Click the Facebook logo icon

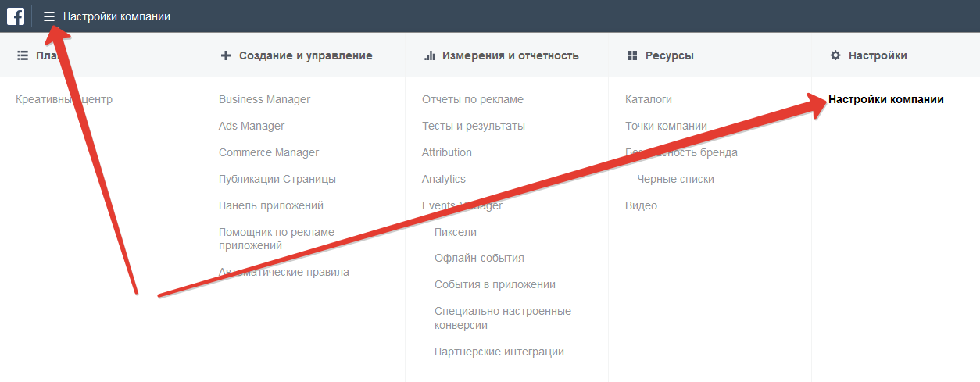click(16, 16)
